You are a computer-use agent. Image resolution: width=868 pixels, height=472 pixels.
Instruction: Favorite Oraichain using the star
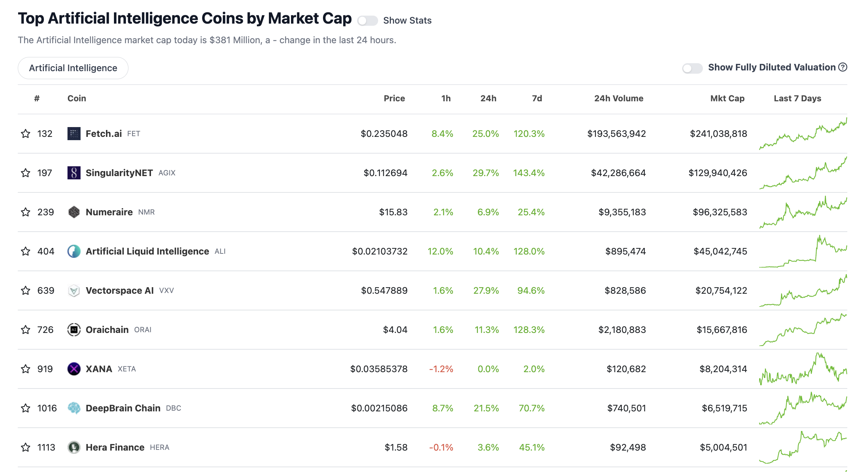(x=25, y=330)
